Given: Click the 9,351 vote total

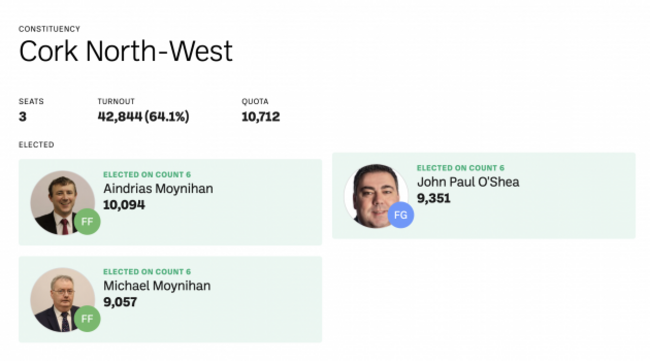Looking at the screenshot, I should [434, 198].
